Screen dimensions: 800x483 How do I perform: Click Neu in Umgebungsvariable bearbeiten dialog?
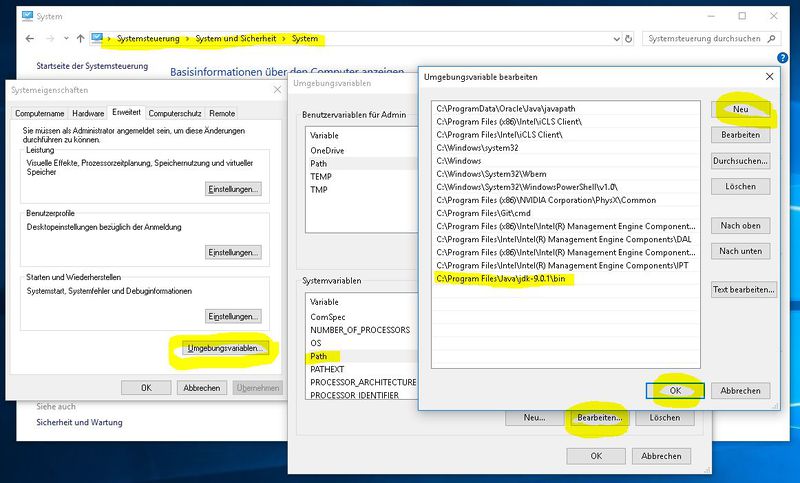pyautogui.click(x=740, y=109)
